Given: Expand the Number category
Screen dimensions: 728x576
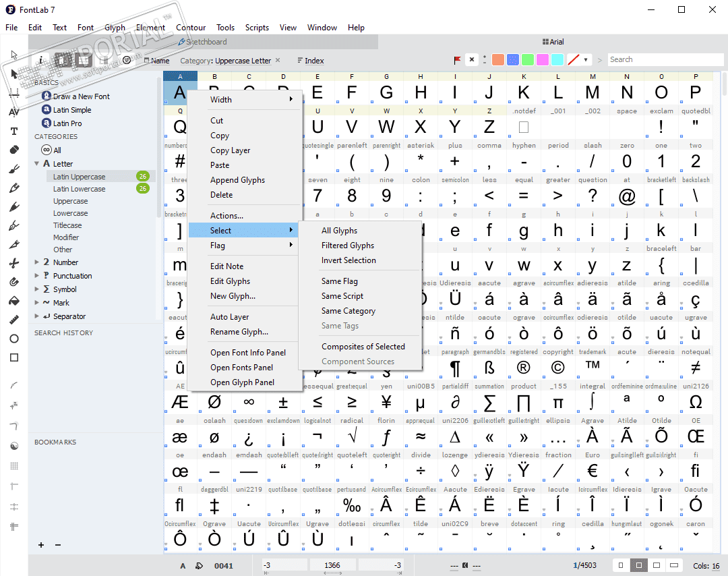Looking at the screenshot, I should coord(36,262).
